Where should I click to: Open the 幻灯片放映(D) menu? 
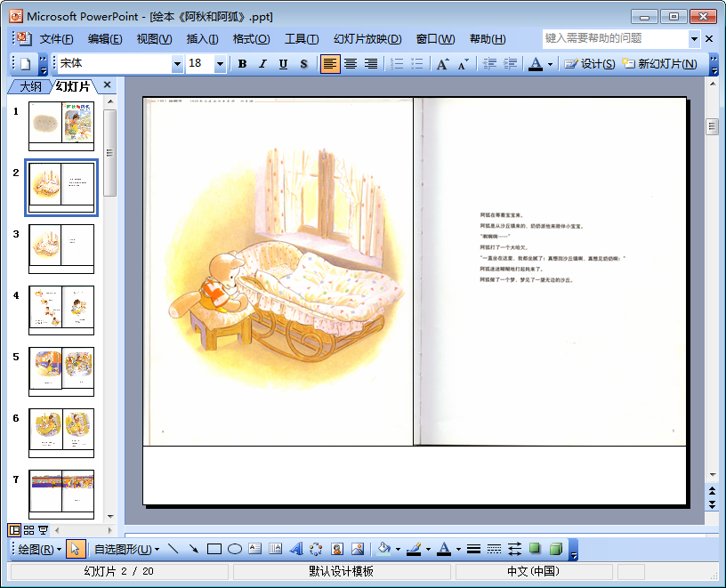pyautogui.click(x=367, y=39)
